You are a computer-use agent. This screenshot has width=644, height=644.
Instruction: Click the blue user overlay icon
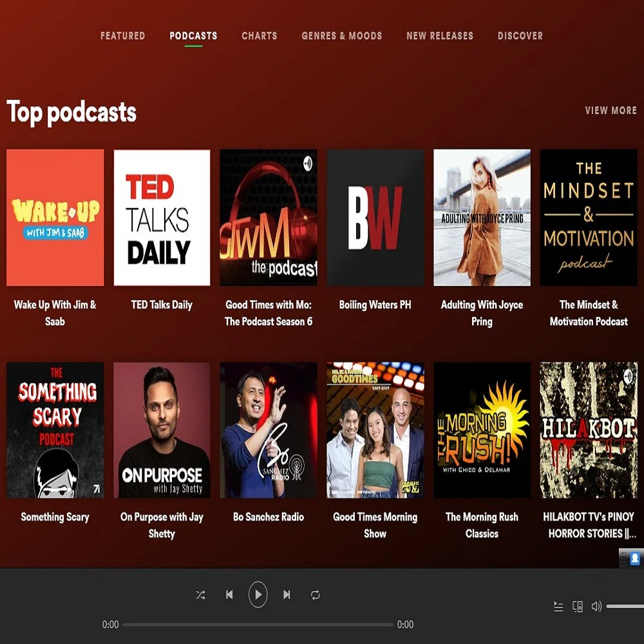tap(635, 558)
